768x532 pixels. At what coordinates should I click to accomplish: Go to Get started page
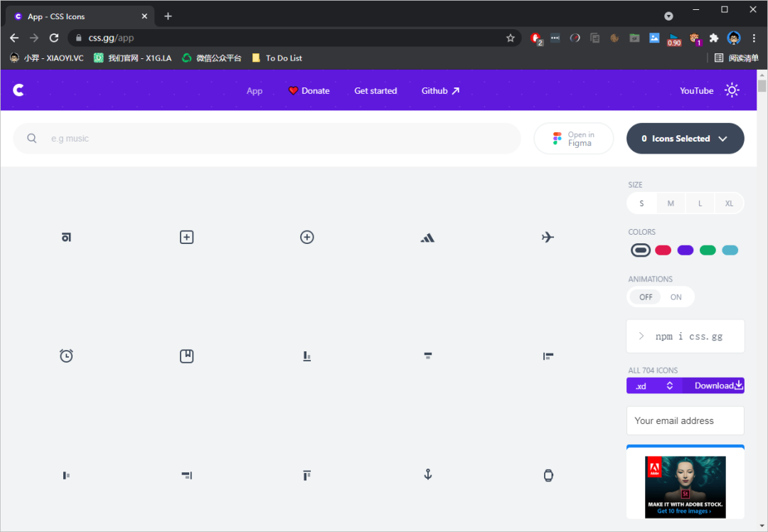pos(375,90)
